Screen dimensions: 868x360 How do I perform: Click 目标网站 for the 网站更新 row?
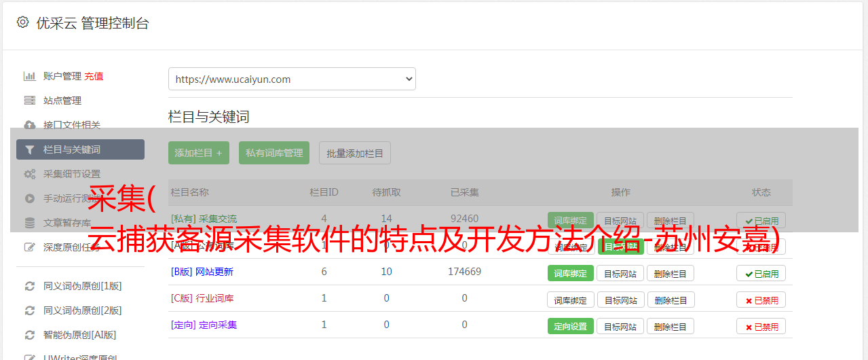(x=620, y=273)
